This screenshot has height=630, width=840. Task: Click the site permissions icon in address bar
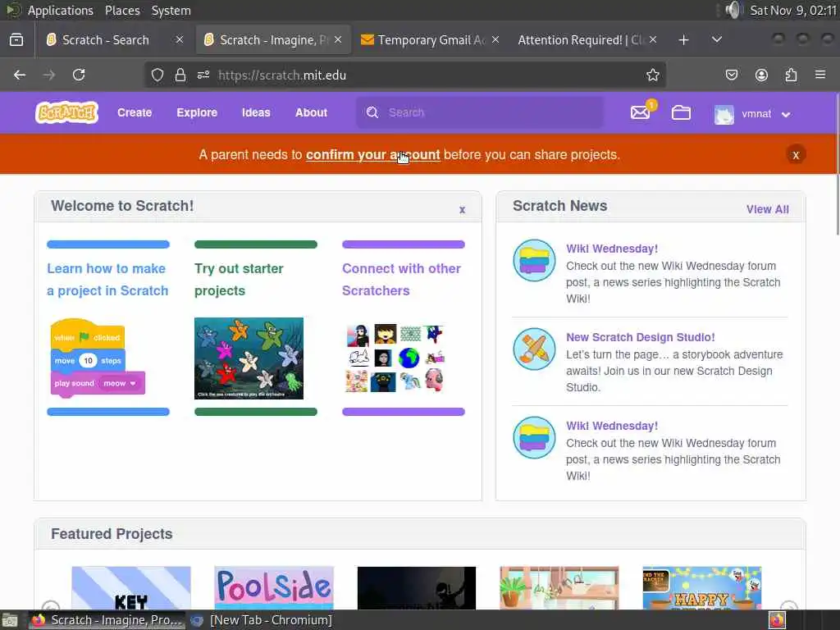203,75
